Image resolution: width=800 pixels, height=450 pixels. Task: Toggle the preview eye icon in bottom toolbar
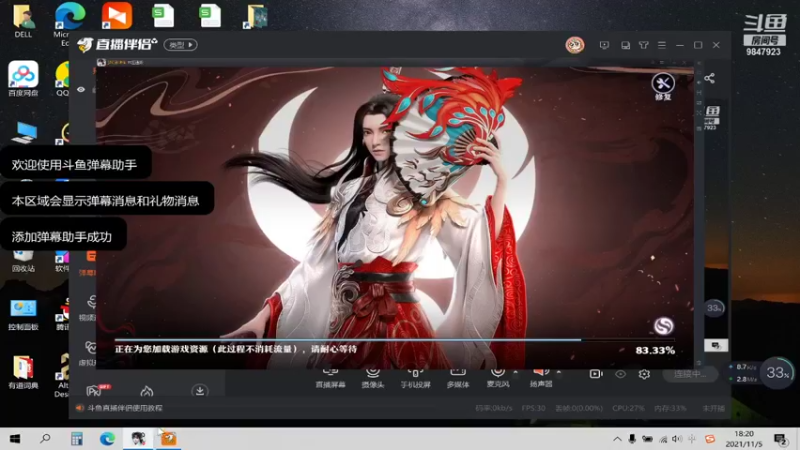pyautogui.click(x=620, y=374)
